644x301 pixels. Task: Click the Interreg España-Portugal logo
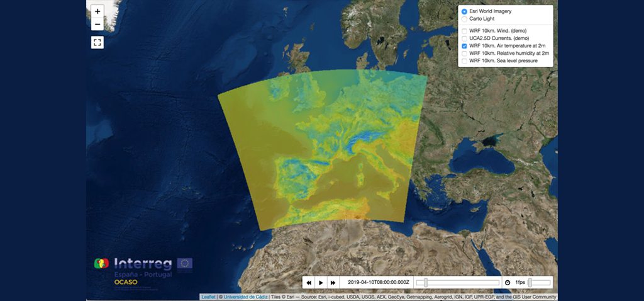coord(143,268)
